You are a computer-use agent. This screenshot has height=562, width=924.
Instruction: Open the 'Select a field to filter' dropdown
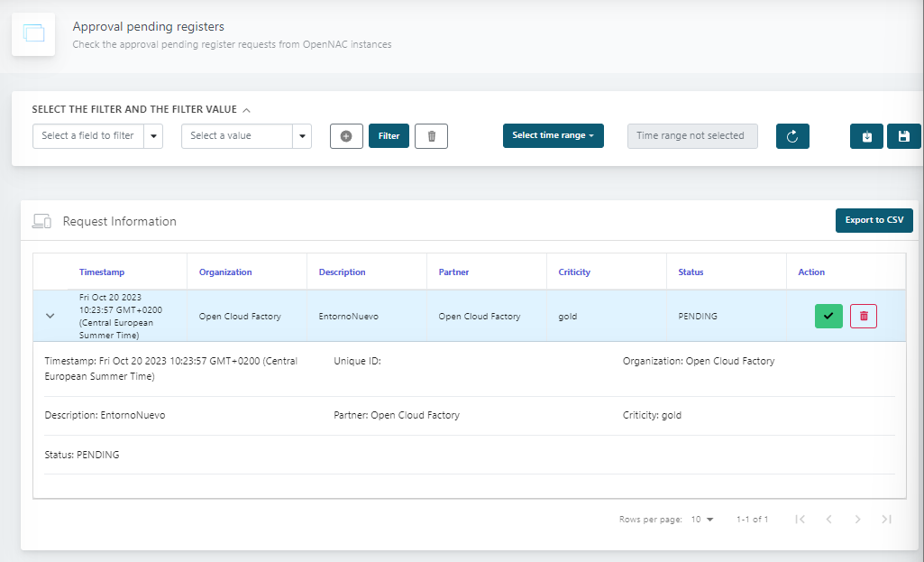pyautogui.click(x=97, y=136)
